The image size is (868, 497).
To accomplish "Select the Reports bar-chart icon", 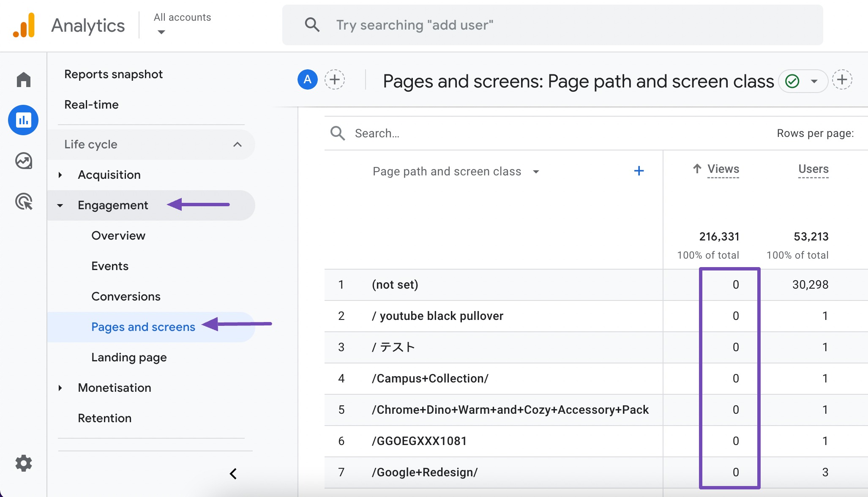I will tap(23, 120).
